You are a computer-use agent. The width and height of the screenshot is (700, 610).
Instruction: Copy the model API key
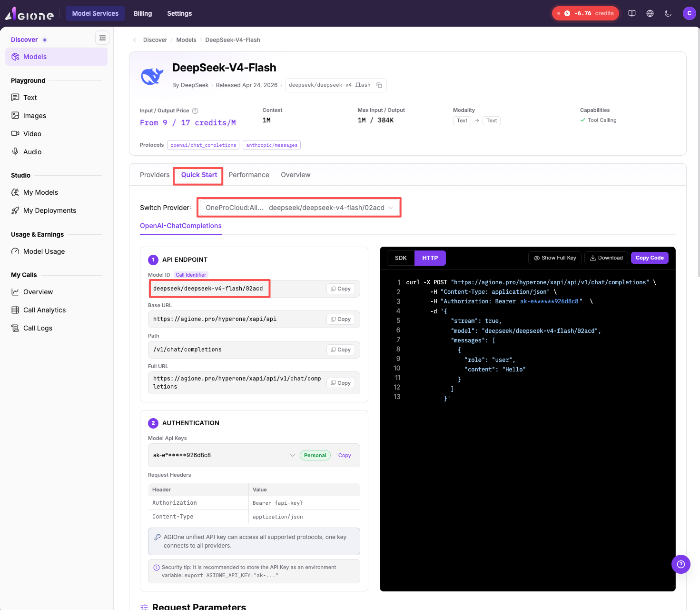[x=345, y=456]
